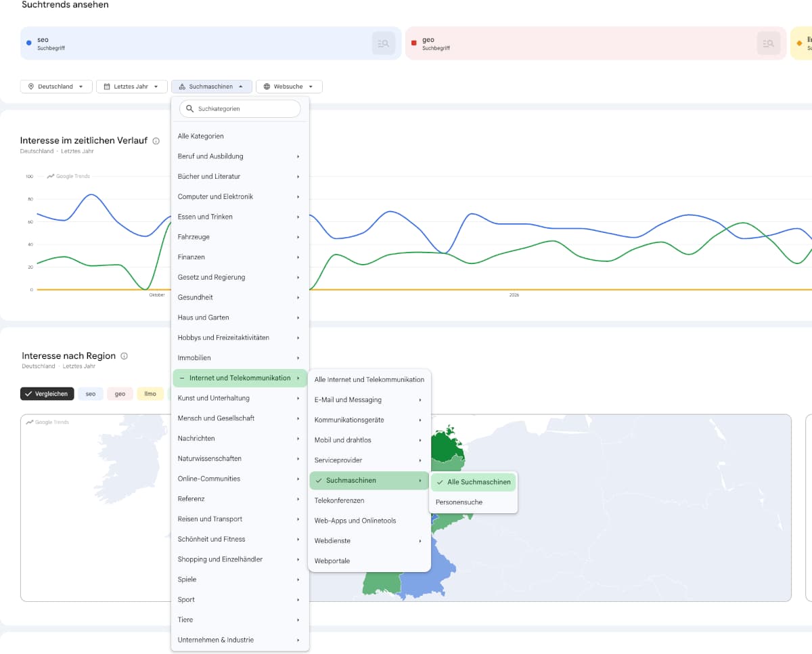812x654 pixels.
Task: Collapse the Suchmaschinen category dropdown
Action: coord(212,87)
